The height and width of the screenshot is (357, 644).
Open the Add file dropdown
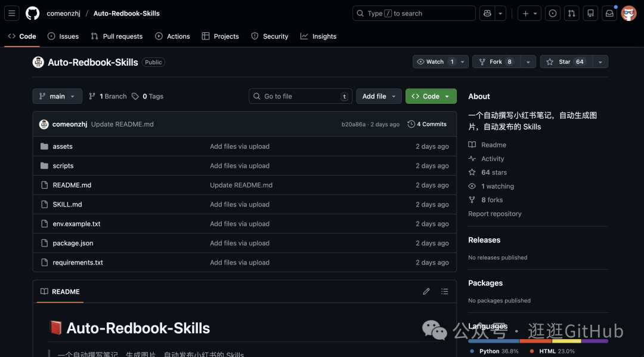[x=379, y=96]
